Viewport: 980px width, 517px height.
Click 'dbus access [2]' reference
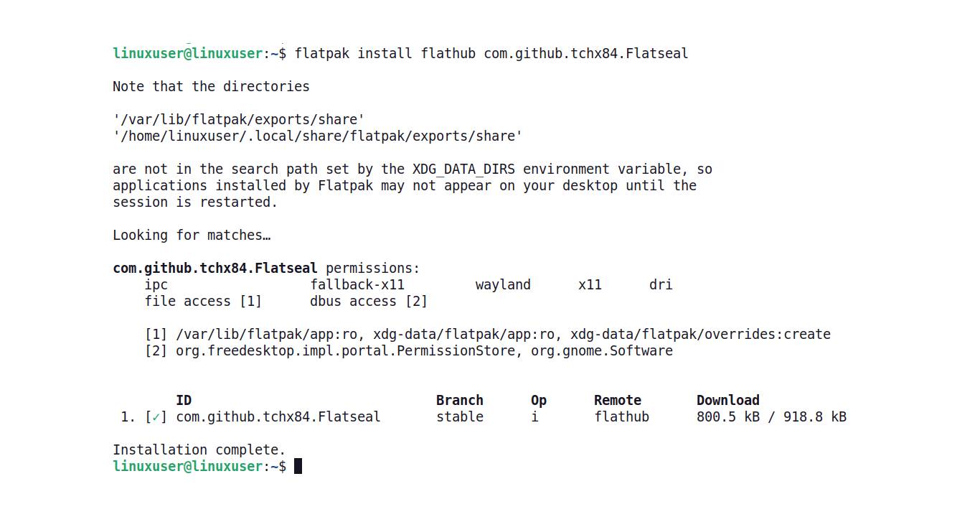coord(369,302)
